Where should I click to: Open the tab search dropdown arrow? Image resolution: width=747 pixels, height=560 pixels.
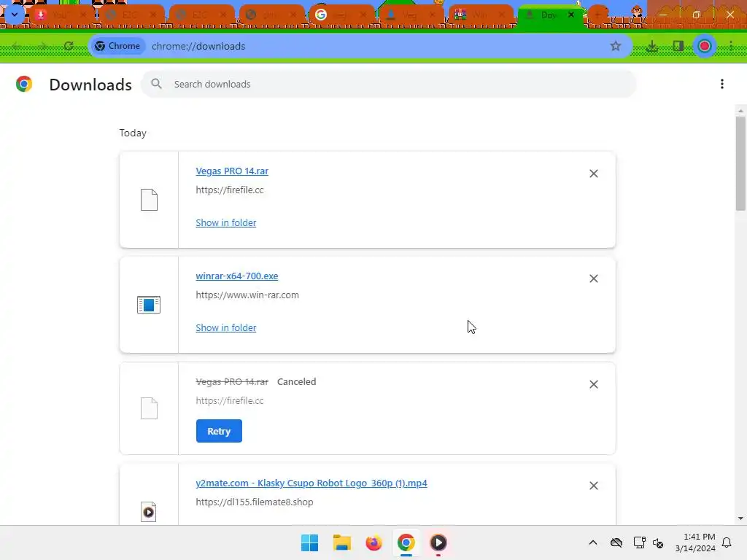[x=15, y=15]
